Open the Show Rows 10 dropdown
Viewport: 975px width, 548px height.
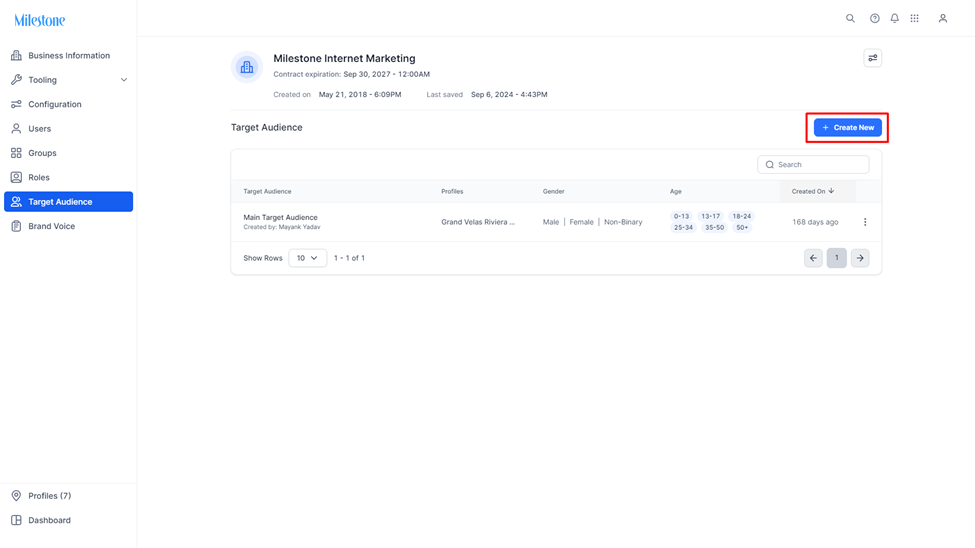point(307,258)
